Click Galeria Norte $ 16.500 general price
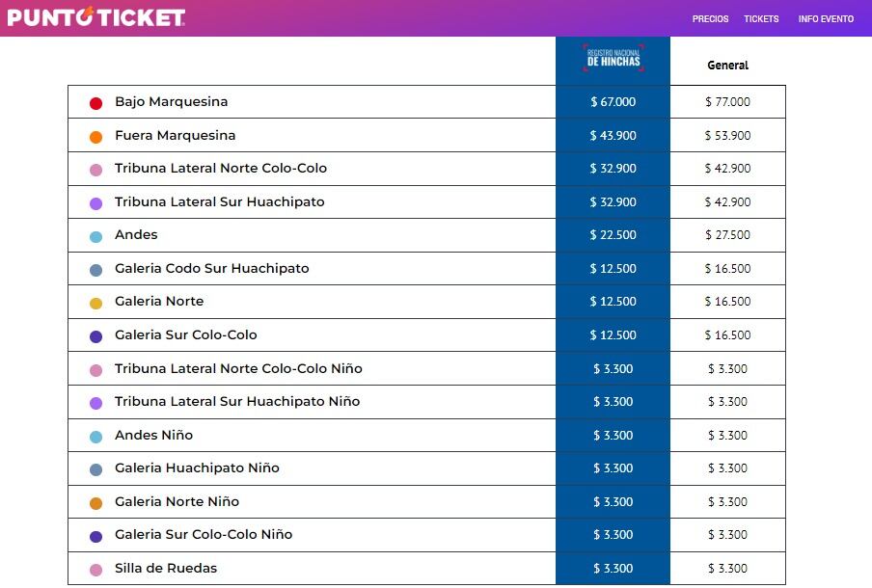872x588 pixels. click(728, 301)
